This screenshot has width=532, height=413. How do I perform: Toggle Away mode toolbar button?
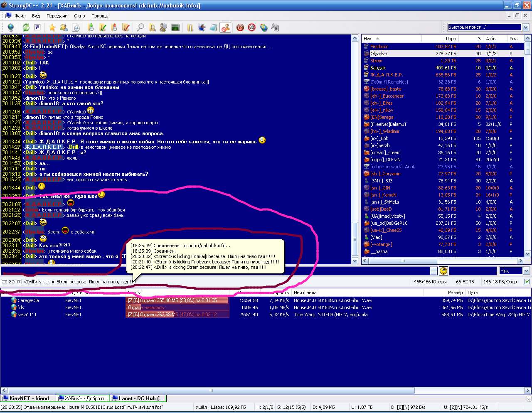(x=225, y=27)
